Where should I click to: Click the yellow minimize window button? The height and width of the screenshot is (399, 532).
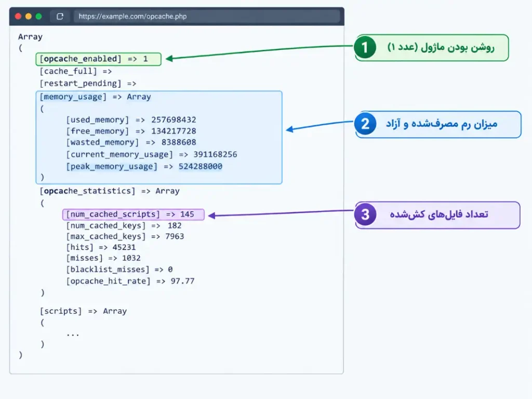click(x=29, y=16)
